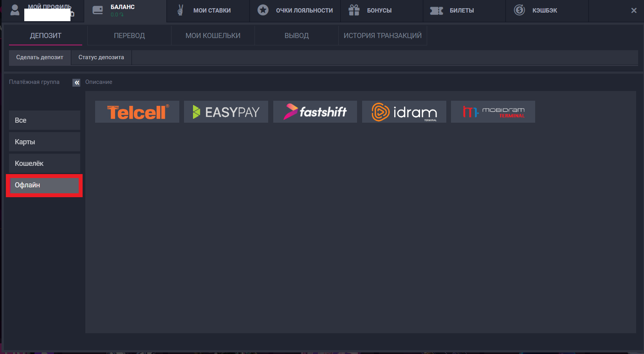
Task: Choose the Fastshift payment method
Action: pos(315,112)
